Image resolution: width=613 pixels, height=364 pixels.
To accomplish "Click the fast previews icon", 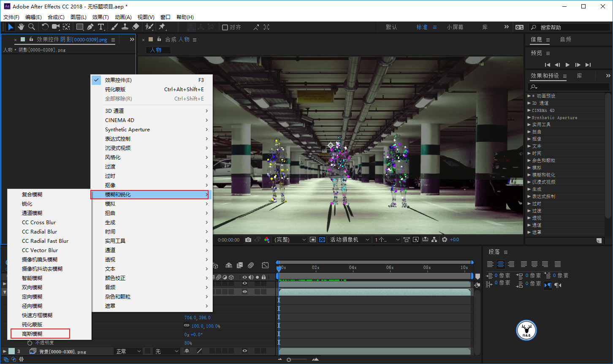I will point(416,239).
